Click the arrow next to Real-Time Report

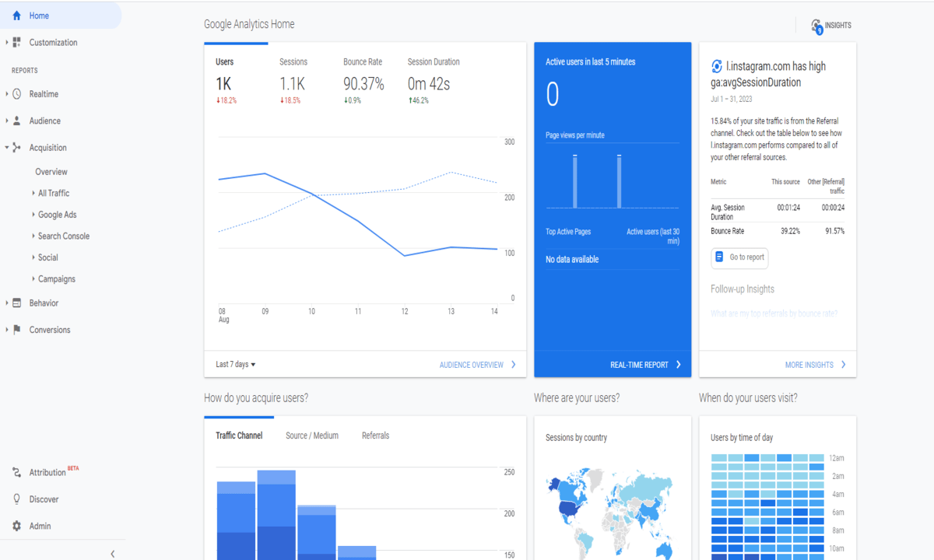tap(679, 364)
